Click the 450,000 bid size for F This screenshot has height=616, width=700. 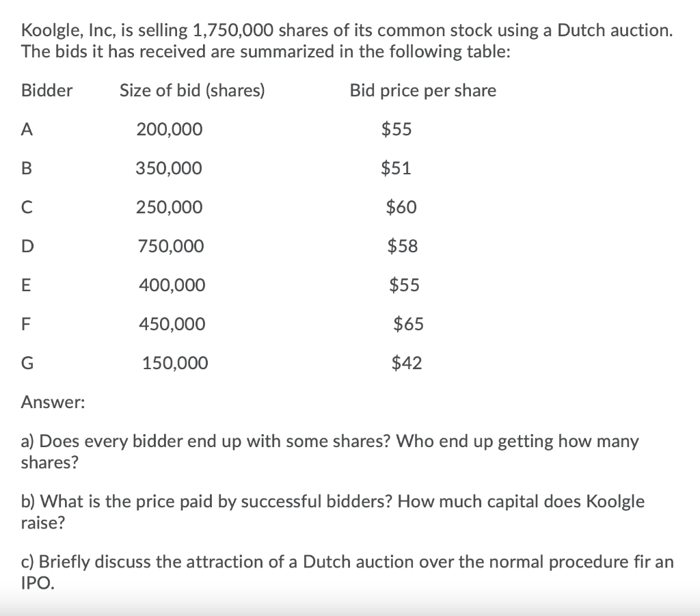click(172, 323)
